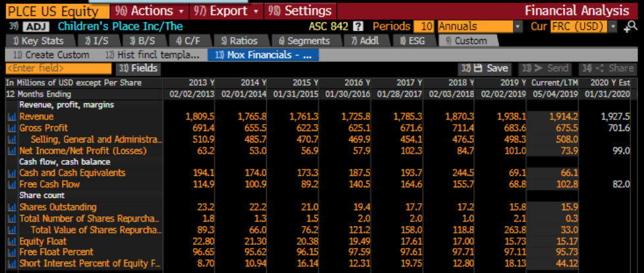Screen dimensions: 644x273
Task: Click chart icon for Cash and Cash Equivalents
Action: 11,173
